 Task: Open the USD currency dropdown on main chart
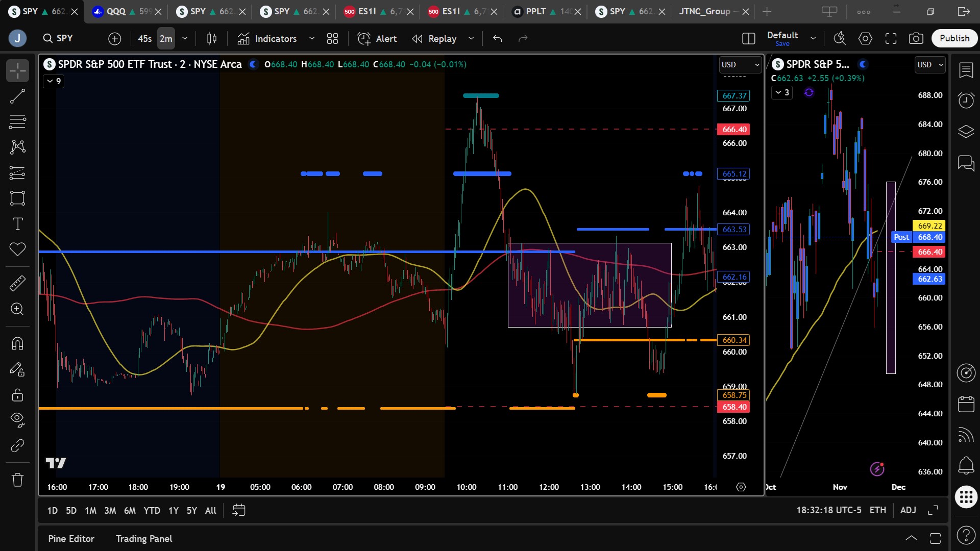click(x=740, y=65)
